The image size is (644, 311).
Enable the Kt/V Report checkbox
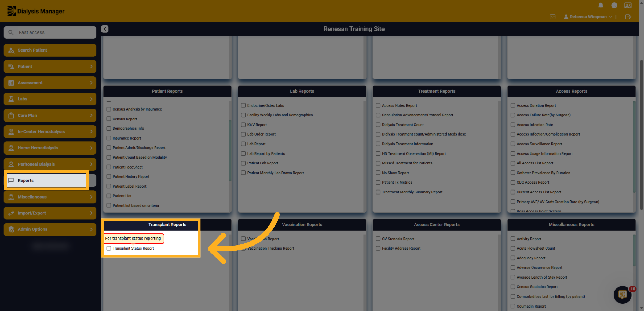pyautogui.click(x=243, y=125)
